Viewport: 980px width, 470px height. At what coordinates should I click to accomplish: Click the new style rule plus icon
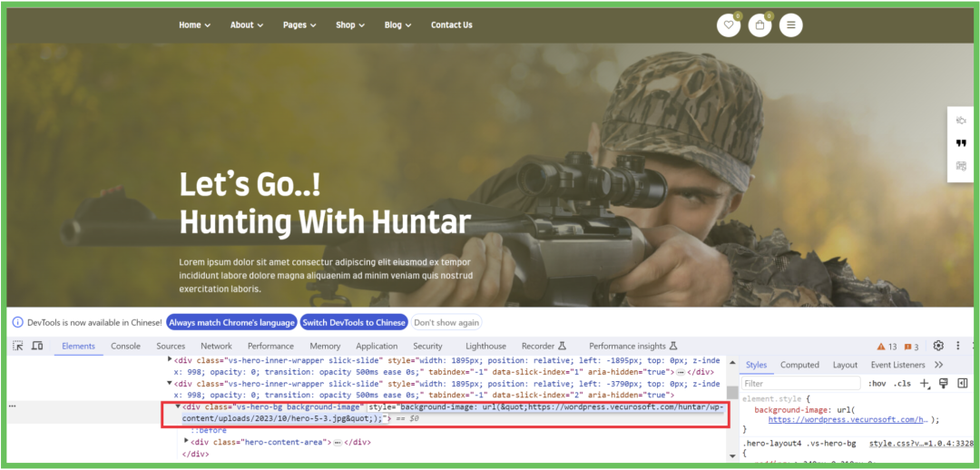925,384
